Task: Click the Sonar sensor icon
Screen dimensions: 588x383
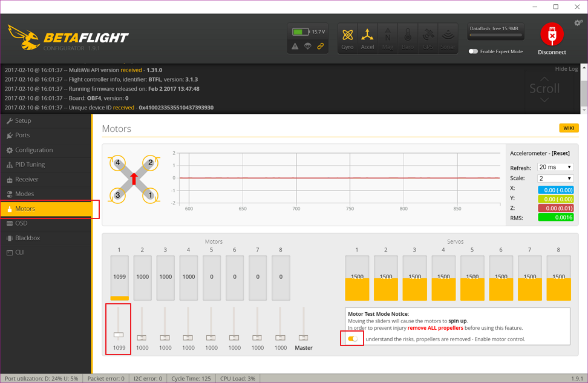Action: (448, 35)
